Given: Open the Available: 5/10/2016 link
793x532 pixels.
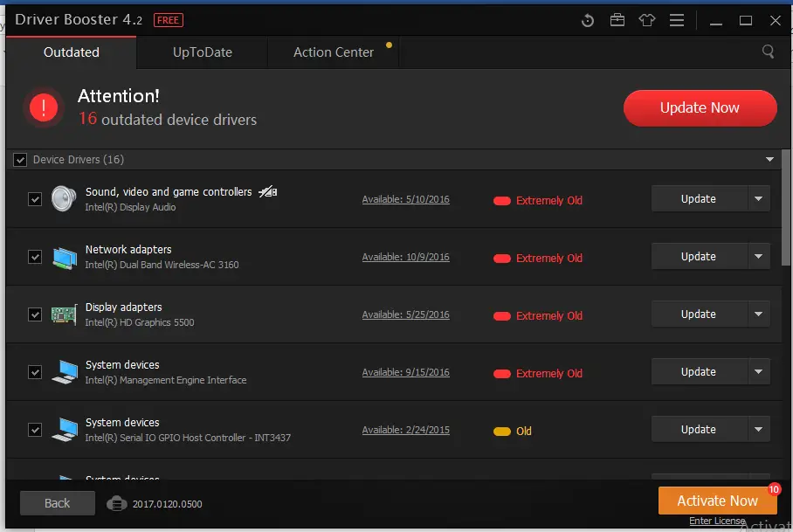Looking at the screenshot, I should (405, 199).
